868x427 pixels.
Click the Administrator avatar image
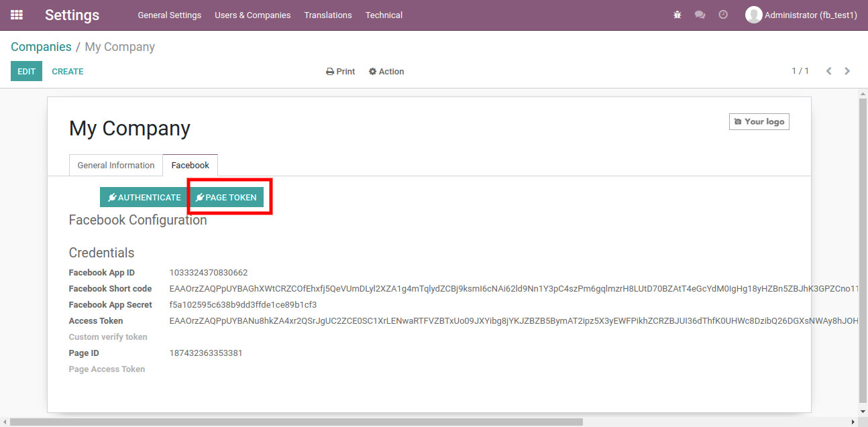click(x=753, y=15)
